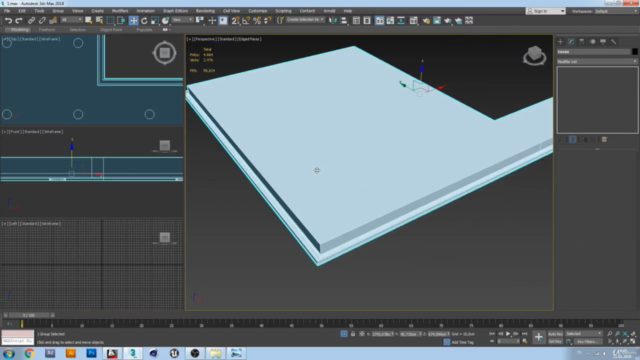Open the Rendering menu
Viewport: 640px width, 360px height.
coord(205,11)
